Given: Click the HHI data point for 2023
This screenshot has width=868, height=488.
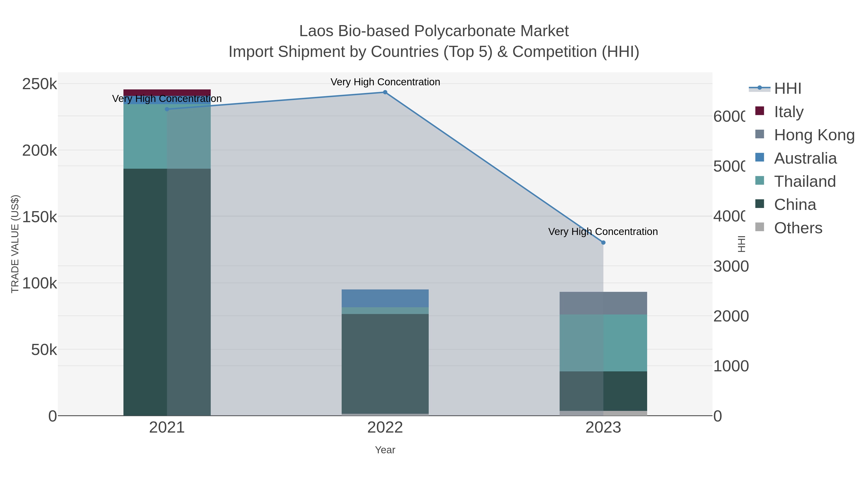Looking at the screenshot, I should tap(603, 242).
